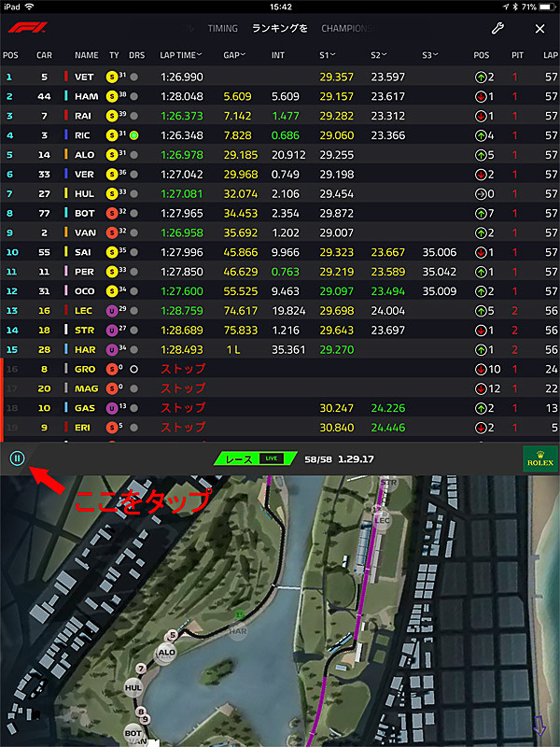Tap PER's pink team color bar
This screenshot has width=560, height=747.
point(66,272)
